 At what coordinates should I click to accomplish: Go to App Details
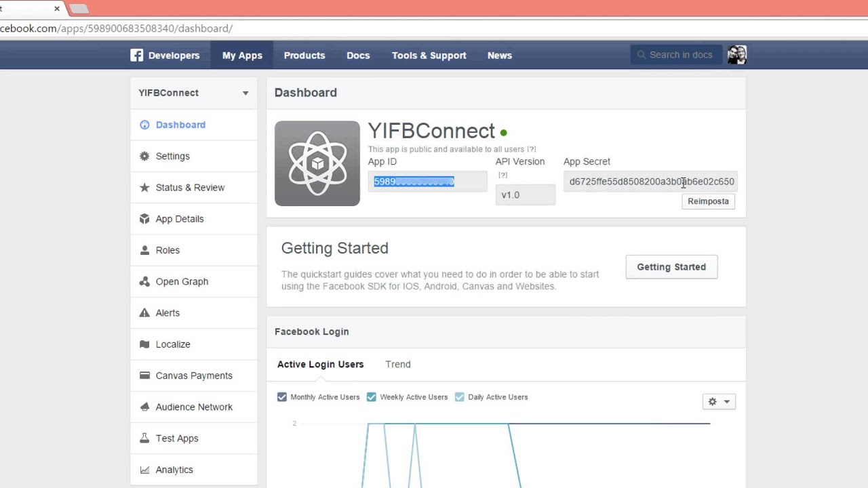(x=194, y=219)
